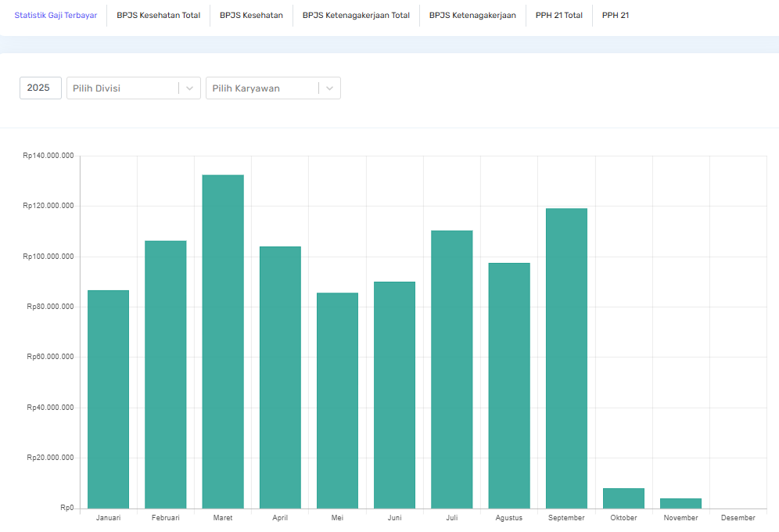The width and height of the screenshot is (779, 532).
Task: Click the September bar in chart
Action: [x=566, y=358]
